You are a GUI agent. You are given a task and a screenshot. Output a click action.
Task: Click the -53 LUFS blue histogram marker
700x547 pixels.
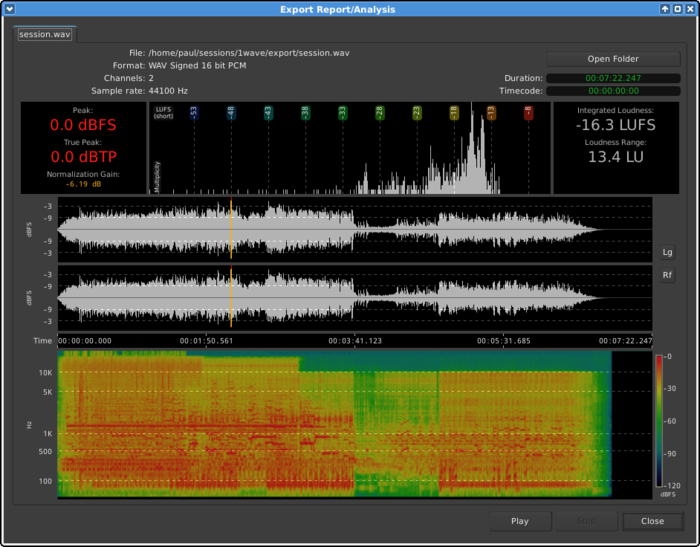coord(194,113)
